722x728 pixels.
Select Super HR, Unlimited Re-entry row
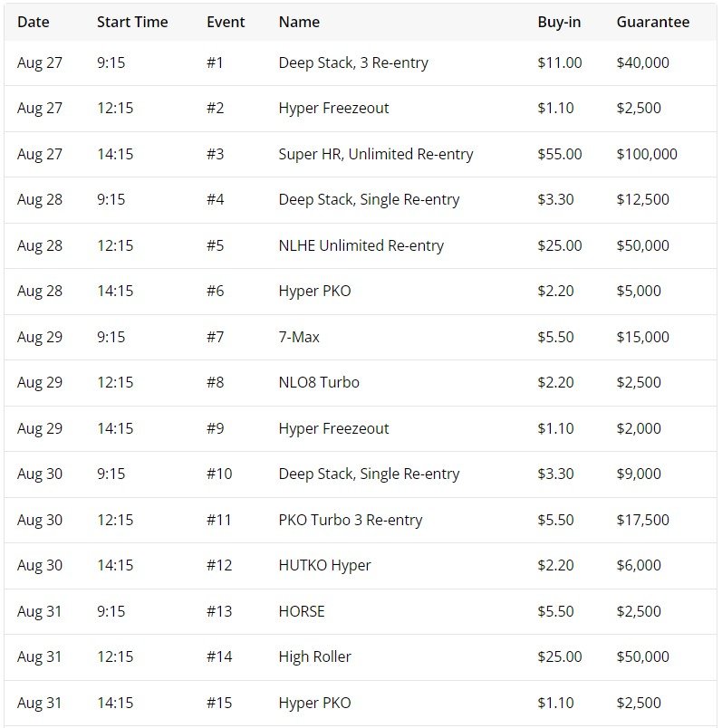click(376, 154)
